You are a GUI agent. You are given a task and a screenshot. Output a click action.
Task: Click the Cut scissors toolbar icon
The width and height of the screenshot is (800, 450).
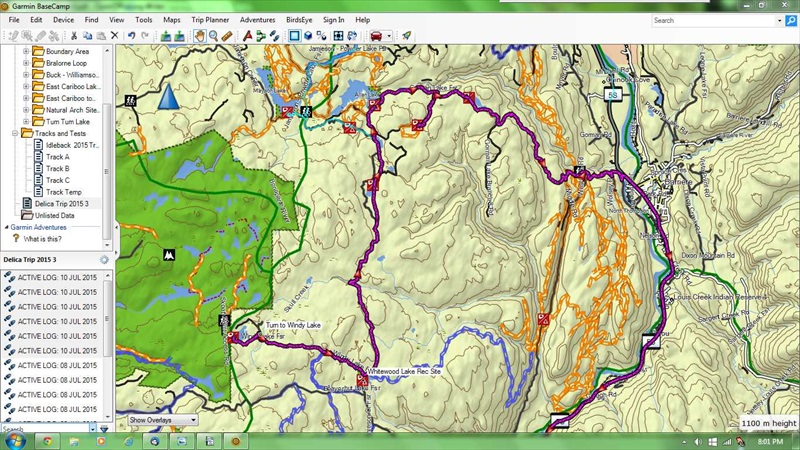tap(74, 36)
